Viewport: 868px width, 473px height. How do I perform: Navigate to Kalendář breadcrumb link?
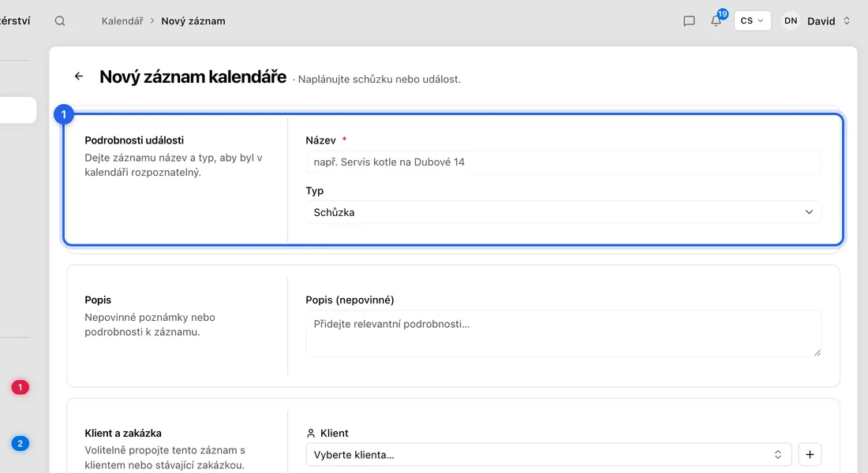click(122, 21)
